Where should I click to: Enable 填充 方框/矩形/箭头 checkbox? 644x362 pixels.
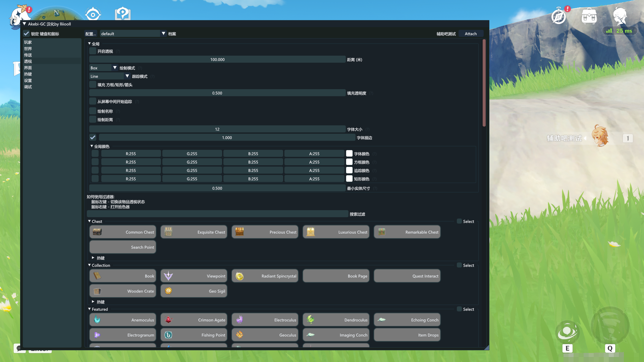point(93,84)
